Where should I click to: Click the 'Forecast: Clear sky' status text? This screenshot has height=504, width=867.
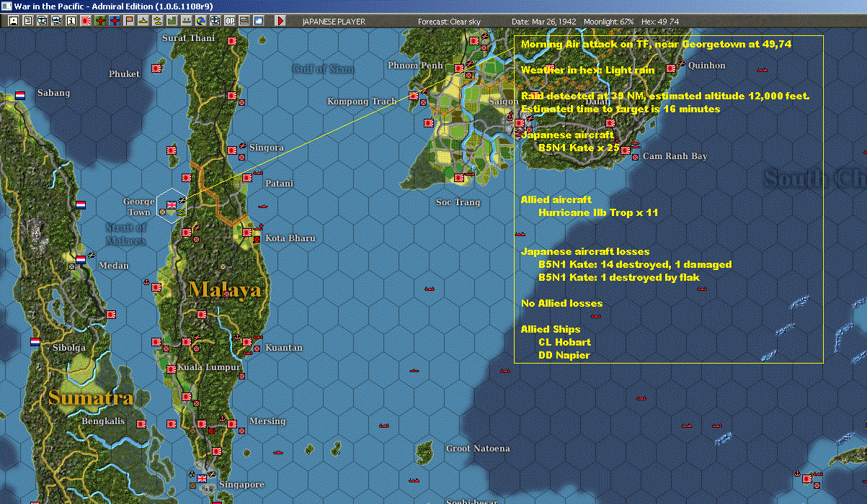pos(449,22)
